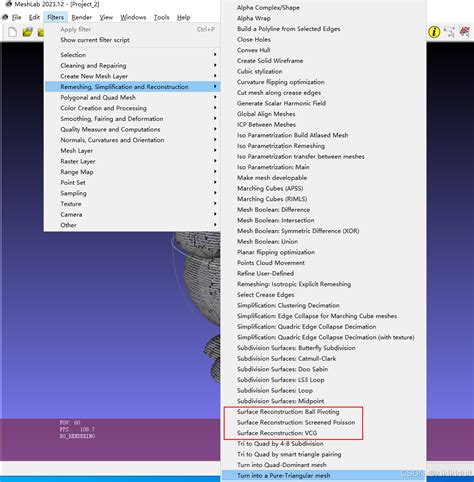Open the Filters menu

55,17
